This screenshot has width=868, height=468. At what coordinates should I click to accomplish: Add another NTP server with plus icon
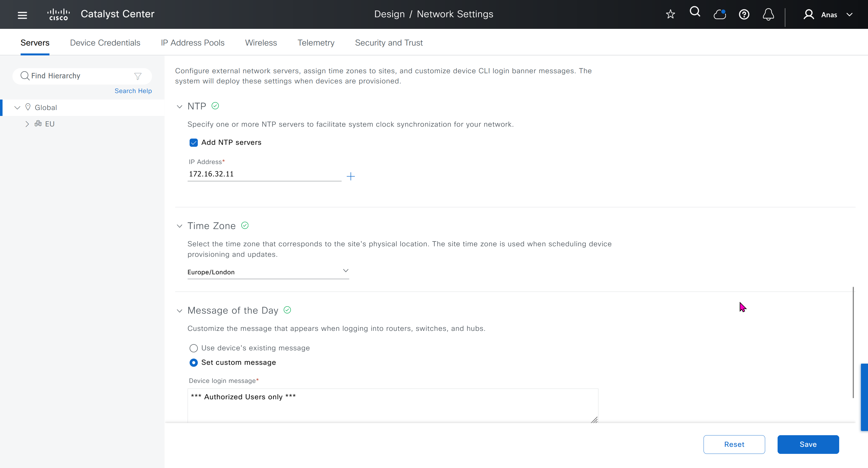[x=350, y=176]
